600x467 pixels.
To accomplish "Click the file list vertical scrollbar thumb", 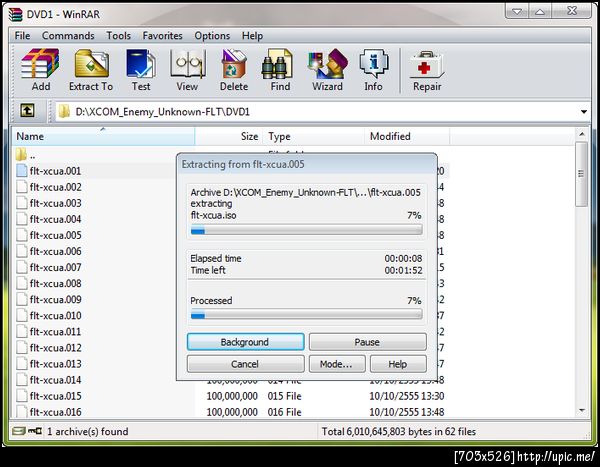I will tap(582, 174).
